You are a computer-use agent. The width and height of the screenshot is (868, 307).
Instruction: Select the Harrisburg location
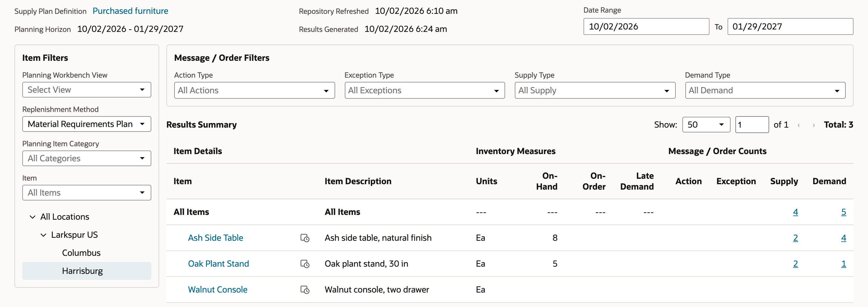(x=86, y=271)
